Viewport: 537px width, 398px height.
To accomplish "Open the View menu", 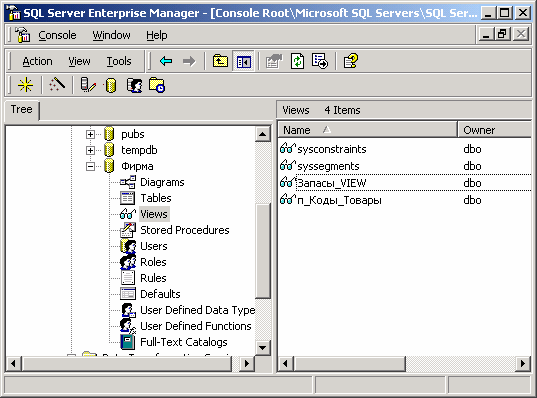I will [x=79, y=61].
